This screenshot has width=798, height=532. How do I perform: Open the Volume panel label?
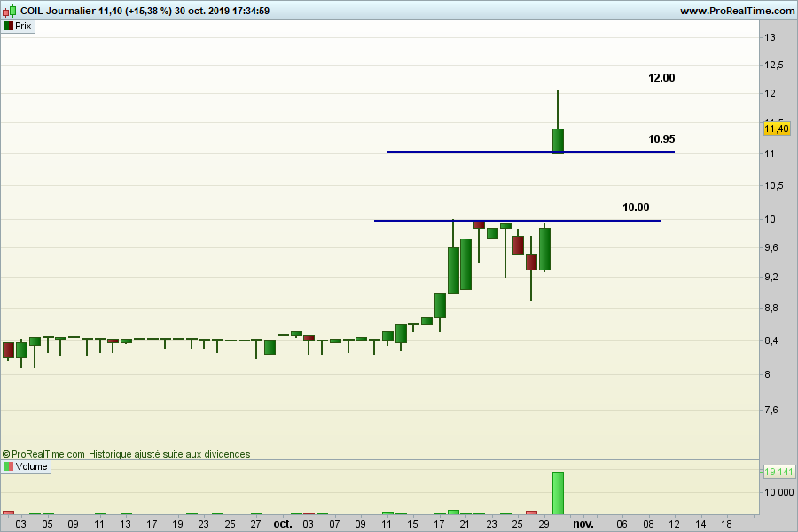32,466
